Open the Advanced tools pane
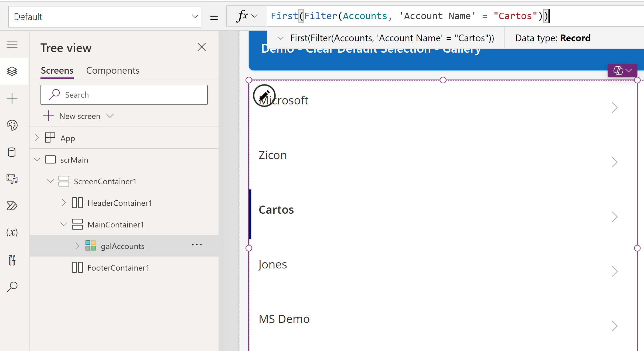The width and height of the screenshot is (644, 351). click(x=12, y=260)
